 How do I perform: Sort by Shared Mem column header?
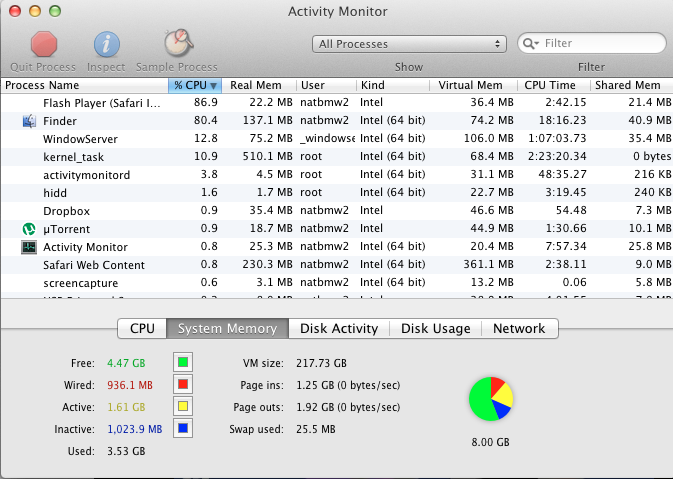tap(632, 85)
